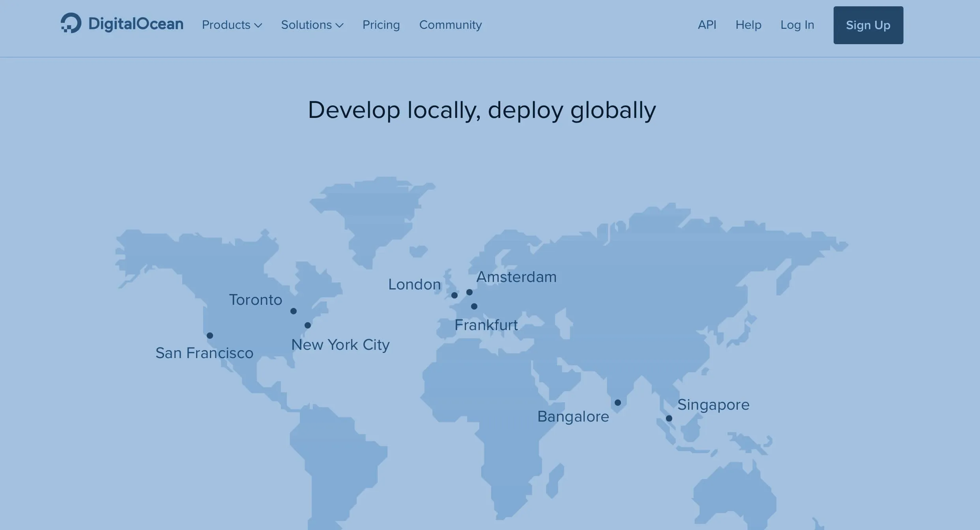Click the 'Develop locally, deploy globally' heading
The image size is (980, 530).
(482, 110)
